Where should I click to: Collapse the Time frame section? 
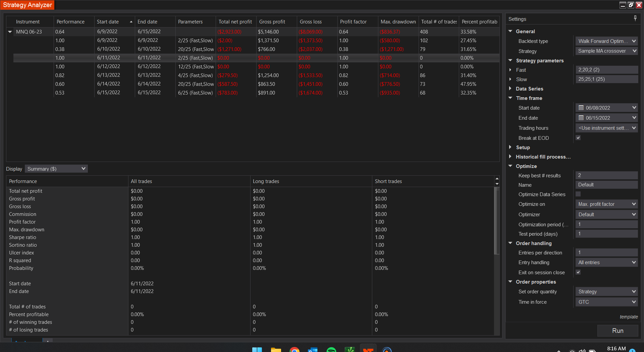point(511,98)
